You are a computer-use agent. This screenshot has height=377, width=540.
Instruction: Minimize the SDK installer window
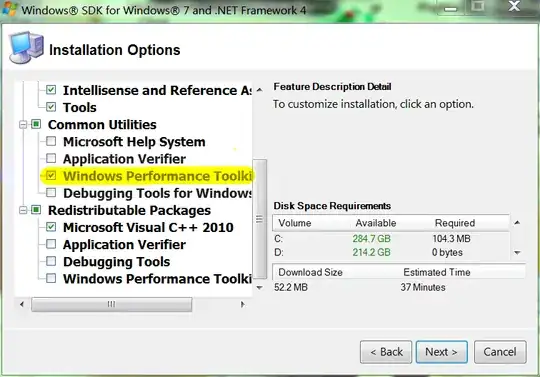451,8
